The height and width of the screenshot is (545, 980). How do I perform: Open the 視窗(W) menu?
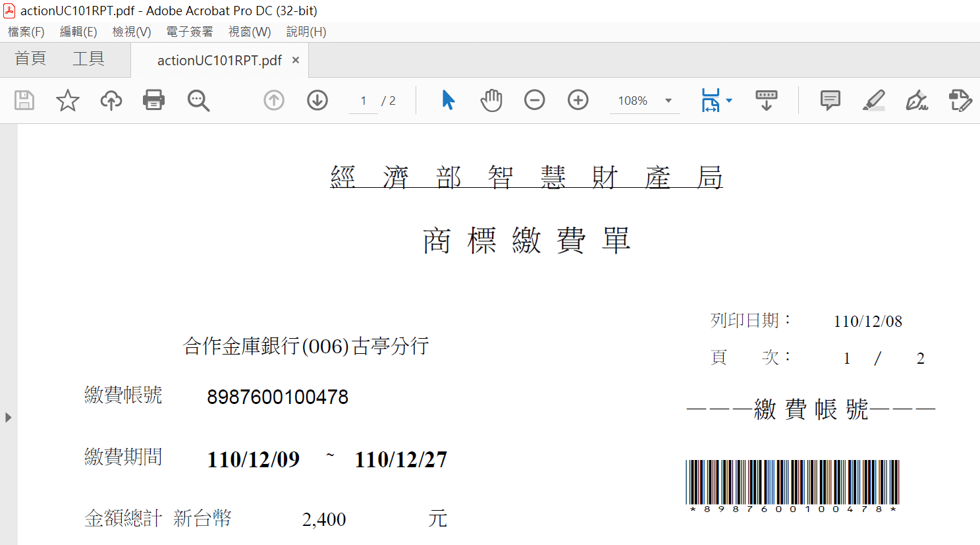[x=250, y=32]
